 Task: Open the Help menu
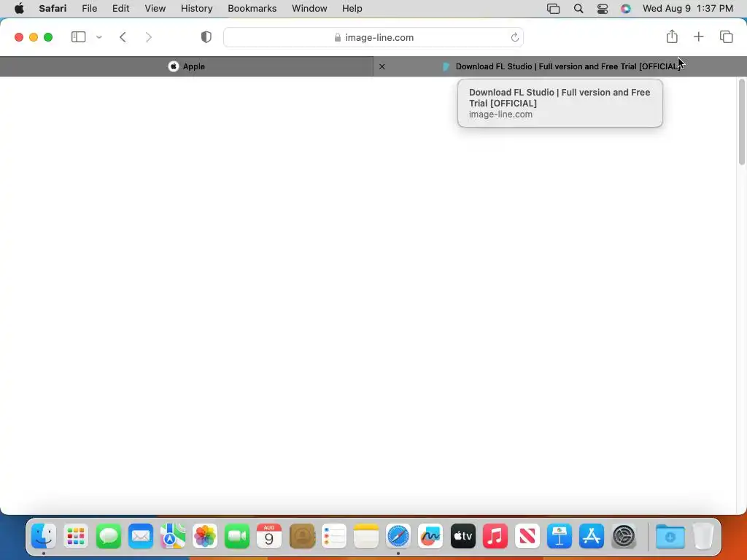(x=352, y=9)
